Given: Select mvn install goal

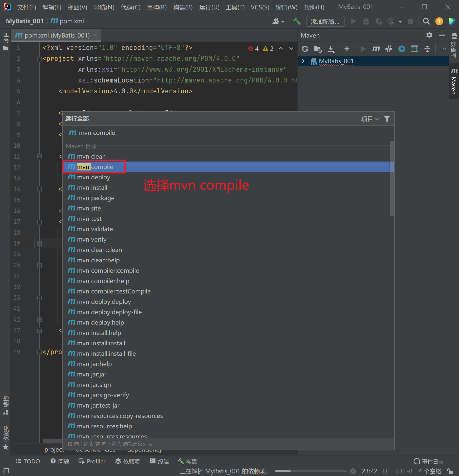Looking at the screenshot, I should [x=229, y=187].
